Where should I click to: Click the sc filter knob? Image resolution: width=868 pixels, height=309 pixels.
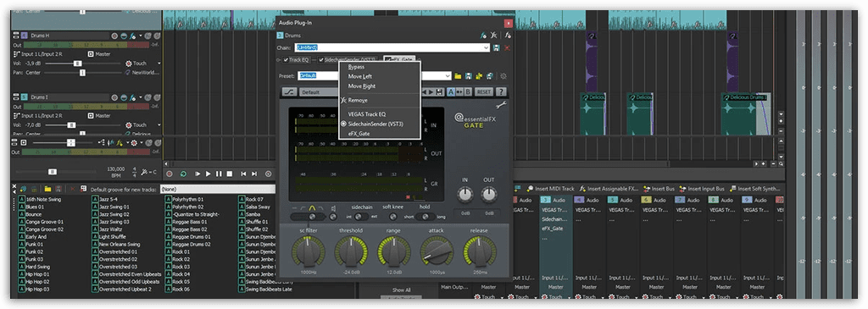[309, 252]
